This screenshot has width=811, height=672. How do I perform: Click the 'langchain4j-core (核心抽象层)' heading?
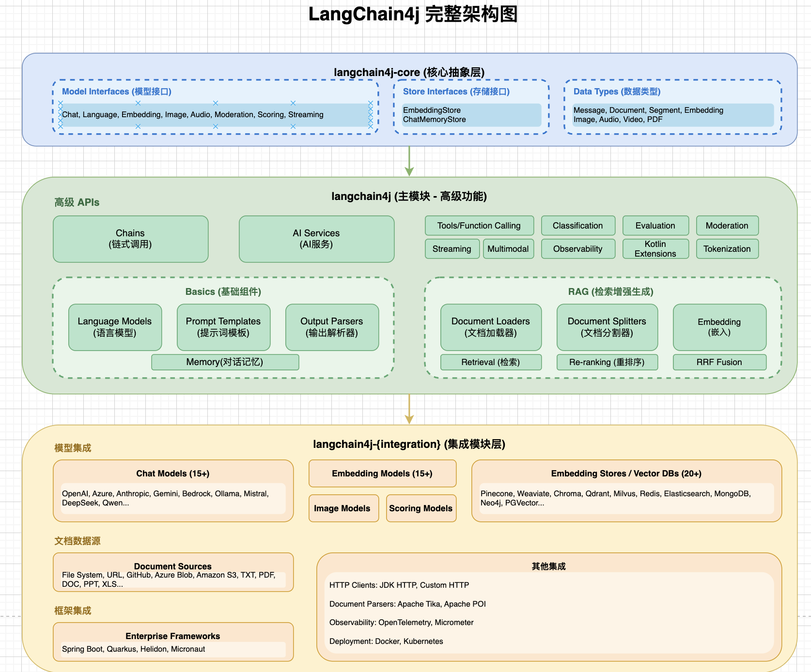(x=409, y=72)
